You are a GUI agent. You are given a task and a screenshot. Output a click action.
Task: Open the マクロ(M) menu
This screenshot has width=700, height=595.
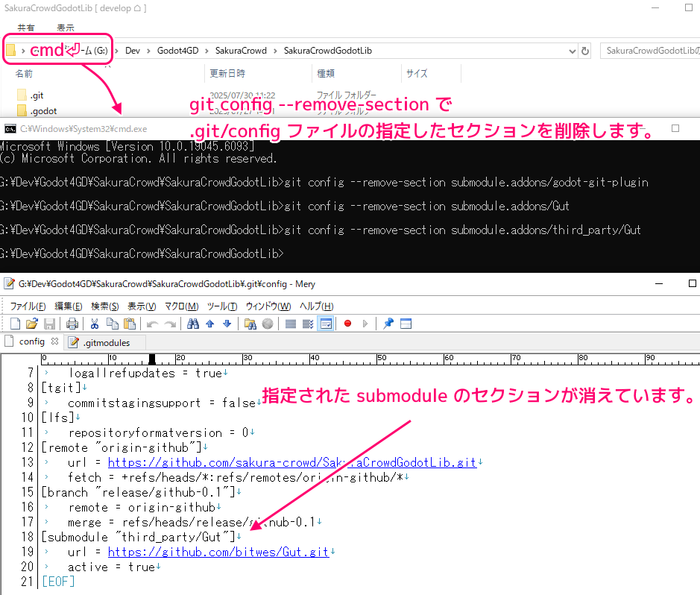181,306
